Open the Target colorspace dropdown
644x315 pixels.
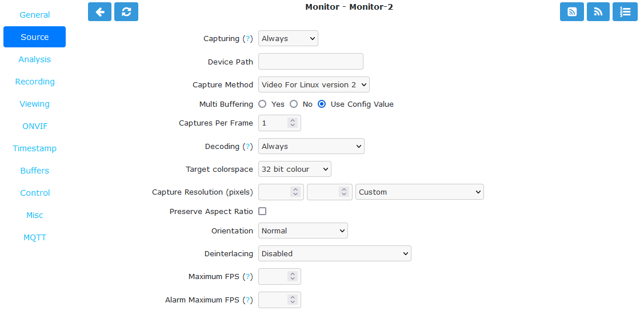tap(294, 169)
